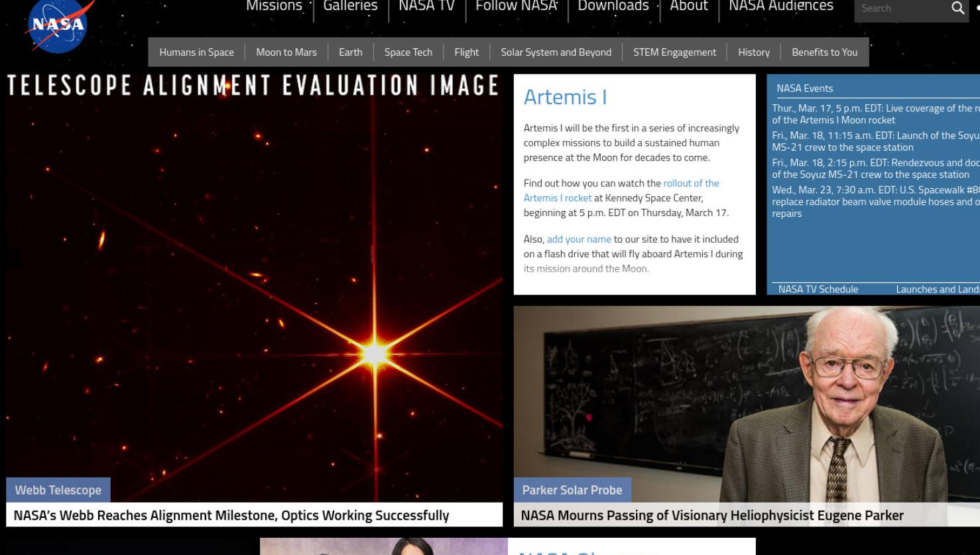Click the 2:15 p.m. Soyuz rendezvous event

tap(876, 168)
